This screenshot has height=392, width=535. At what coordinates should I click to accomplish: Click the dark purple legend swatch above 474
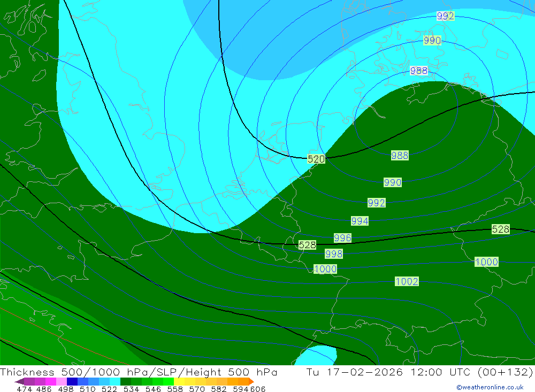point(20,381)
